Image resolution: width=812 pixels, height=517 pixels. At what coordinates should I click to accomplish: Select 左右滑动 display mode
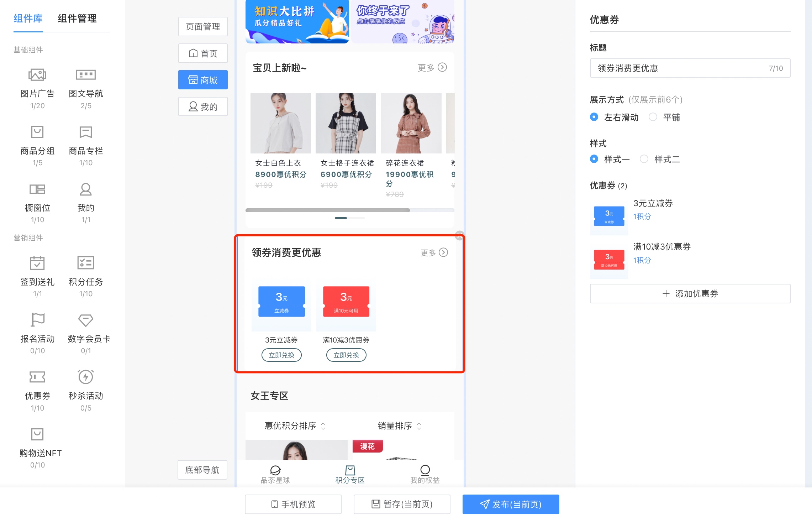(594, 117)
